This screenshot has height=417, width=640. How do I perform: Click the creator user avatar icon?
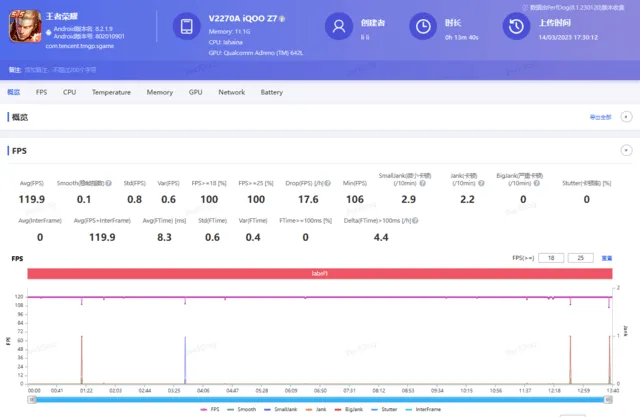tap(342, 27)
